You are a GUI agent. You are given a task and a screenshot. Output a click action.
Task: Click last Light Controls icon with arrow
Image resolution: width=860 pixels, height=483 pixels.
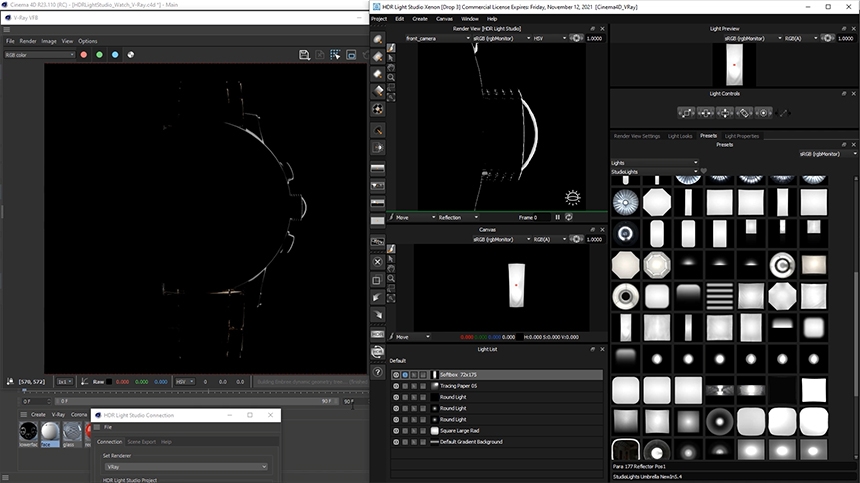coord(783,113)
